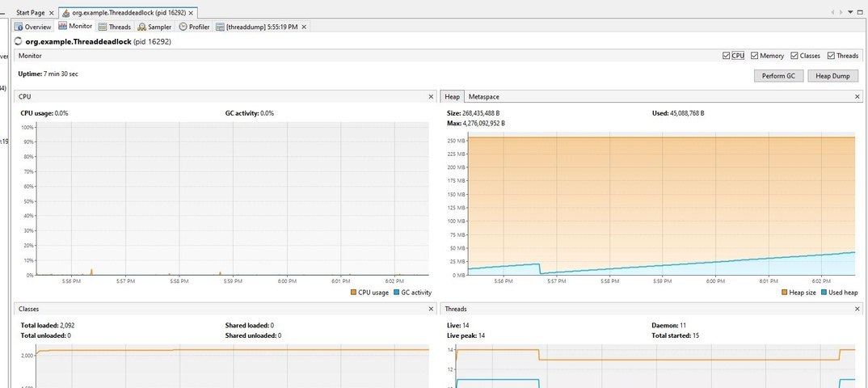This screenshot has width=868, height=388.
Task: Click the Heap size orange legend swatch
Action: pos(785,293)
